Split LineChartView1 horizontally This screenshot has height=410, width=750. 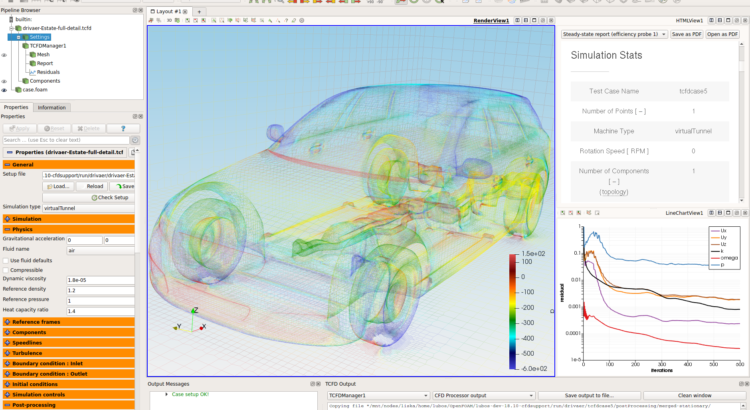pos(711,213)
